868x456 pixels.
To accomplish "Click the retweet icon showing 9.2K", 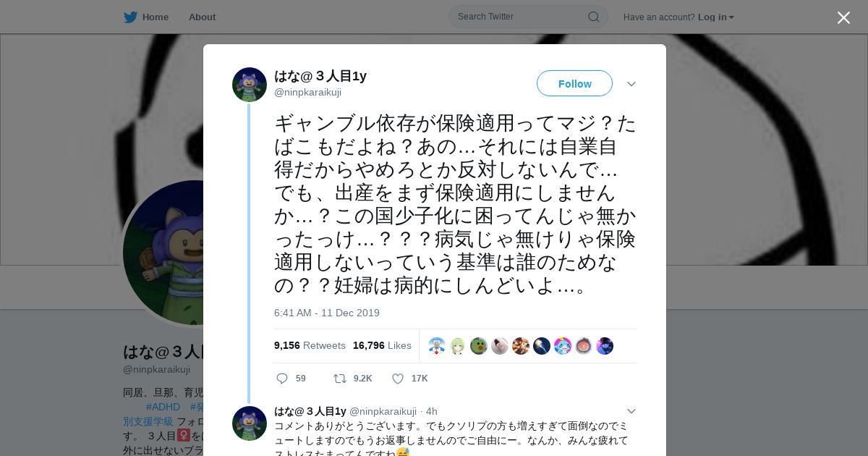I will point(340,379).
